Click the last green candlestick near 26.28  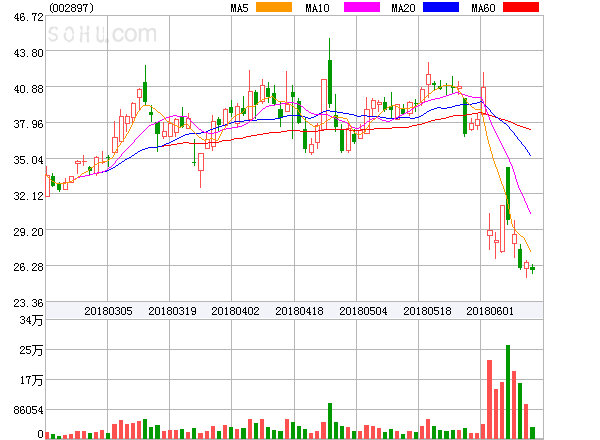click(532, 269)
